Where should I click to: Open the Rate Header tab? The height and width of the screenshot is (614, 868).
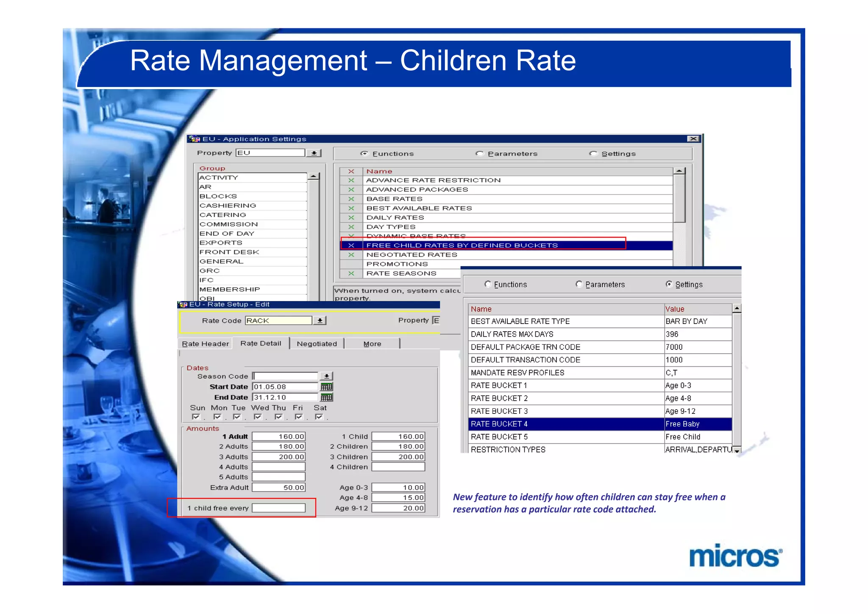click(205, 343)
